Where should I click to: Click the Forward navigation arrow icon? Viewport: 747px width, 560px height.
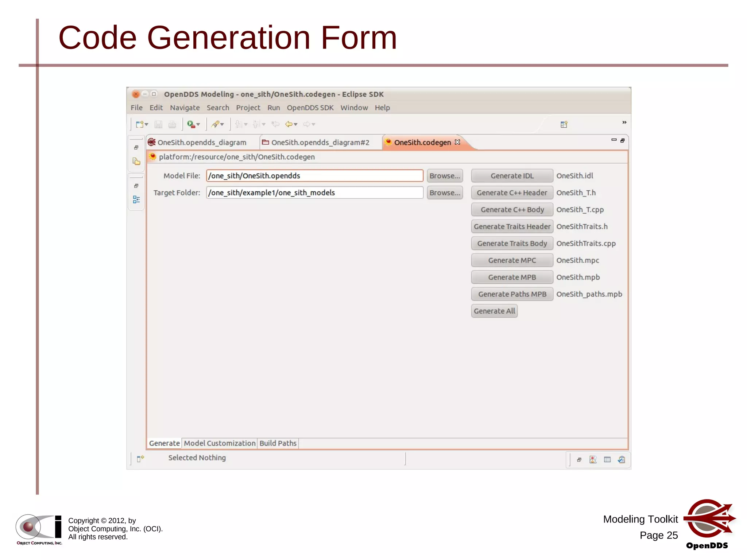coord(306,124)
